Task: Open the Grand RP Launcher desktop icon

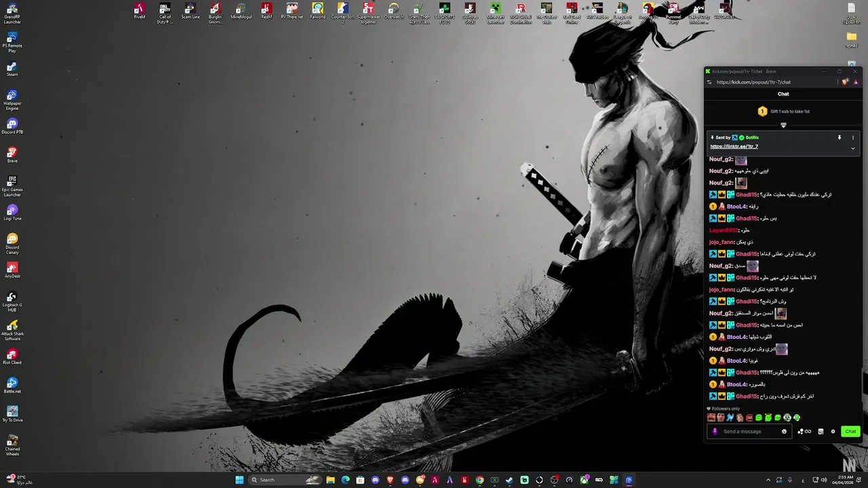Action: pyautogui.click(x=12, y=14)
